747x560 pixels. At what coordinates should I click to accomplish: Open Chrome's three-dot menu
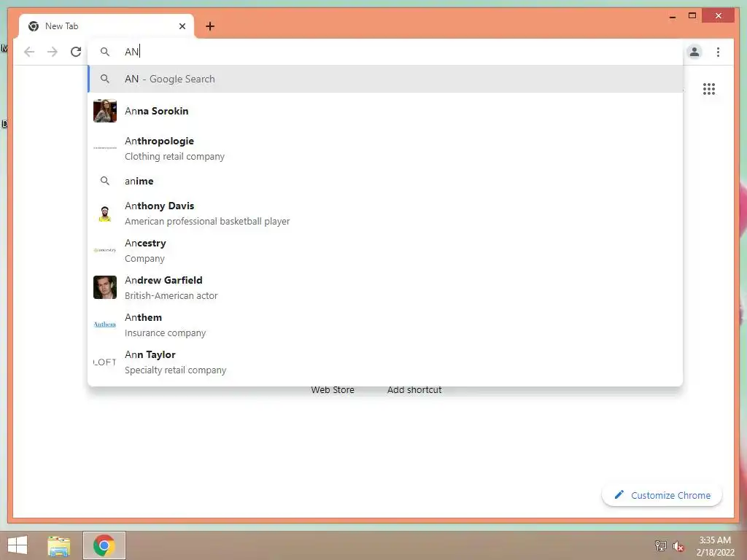tap(718, 52)
